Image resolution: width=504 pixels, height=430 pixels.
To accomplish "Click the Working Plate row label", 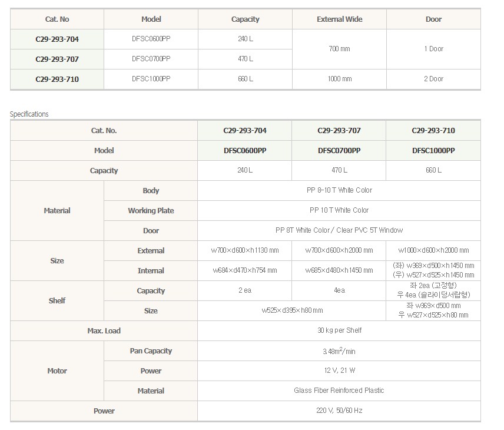I will (x=151, y=211).
